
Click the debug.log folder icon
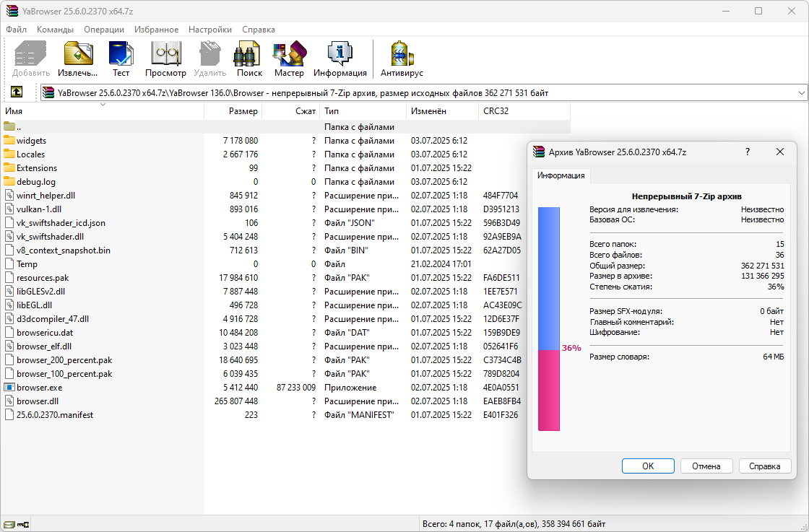point(9,181)
